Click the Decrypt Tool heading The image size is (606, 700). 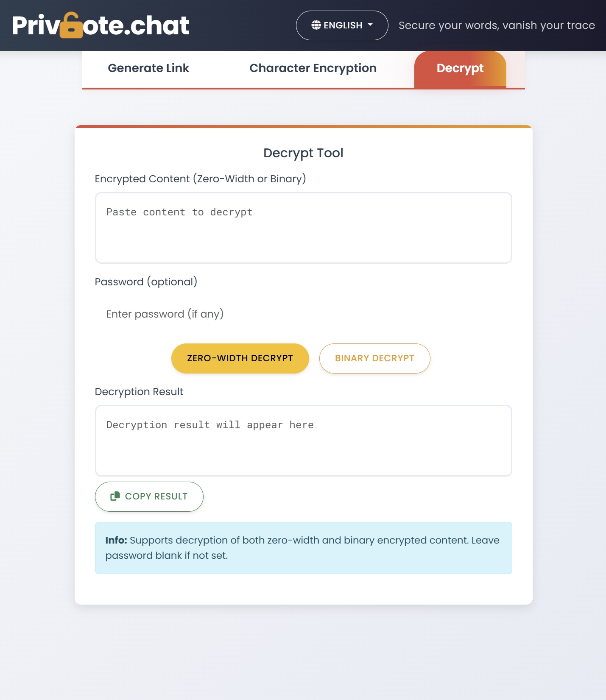pyautogui.click(x=303, y=153)
